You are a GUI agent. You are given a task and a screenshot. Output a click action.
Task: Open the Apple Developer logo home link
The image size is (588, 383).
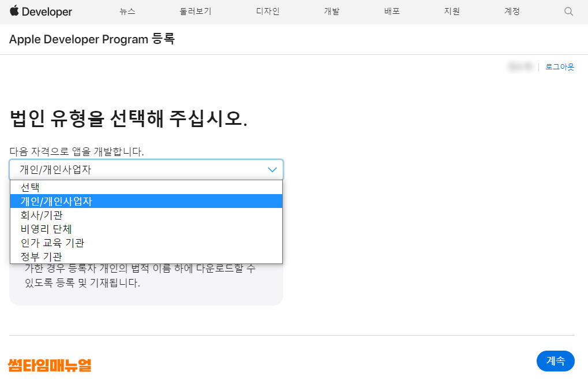(x=41, y=12)
